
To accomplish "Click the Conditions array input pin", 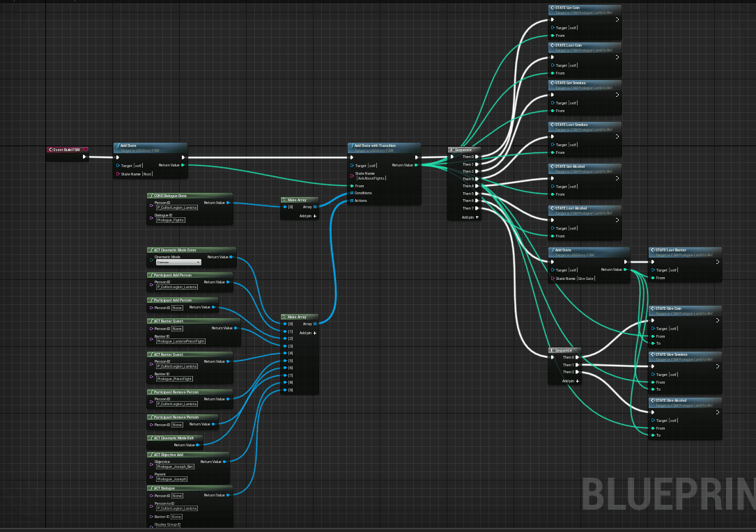I will point(352,194).
